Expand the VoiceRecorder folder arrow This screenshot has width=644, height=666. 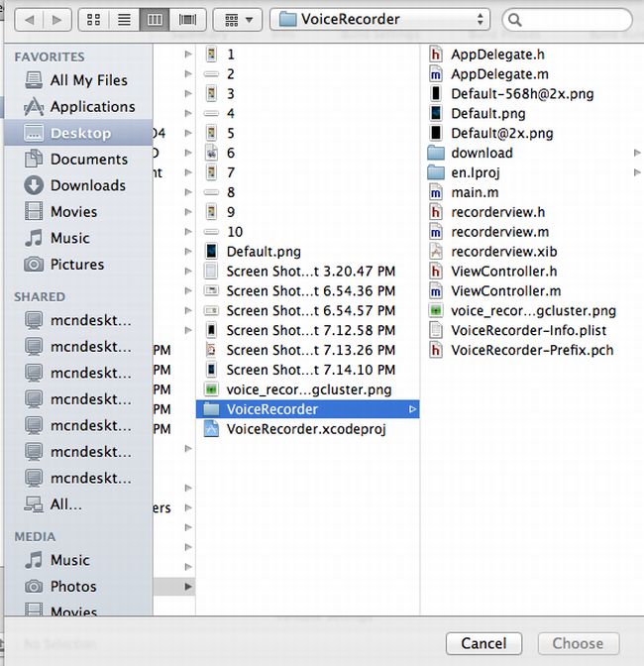[x=412, y=409]
